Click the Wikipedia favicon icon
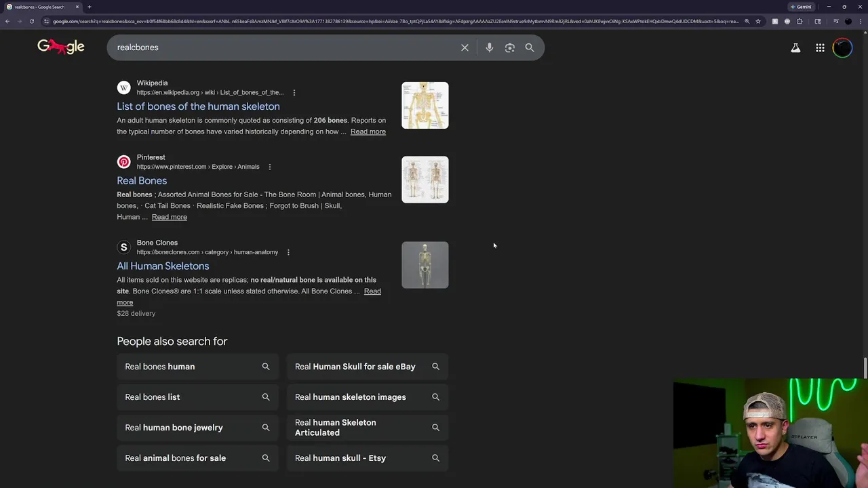 (123, 87)
